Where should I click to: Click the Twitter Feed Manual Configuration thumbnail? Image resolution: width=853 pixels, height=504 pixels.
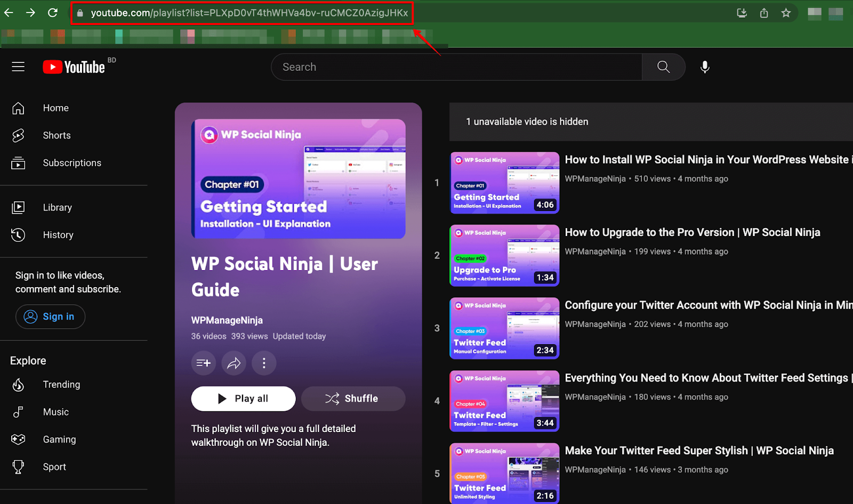pos(504,328)
